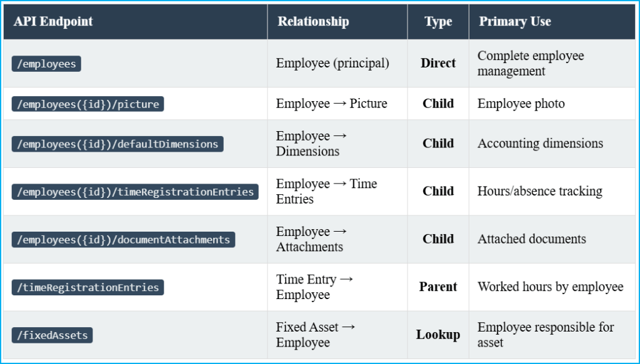Viewport: 640px width, 364px height.
Task: Click the Worked hours by employee text
Action: (550, 287)
